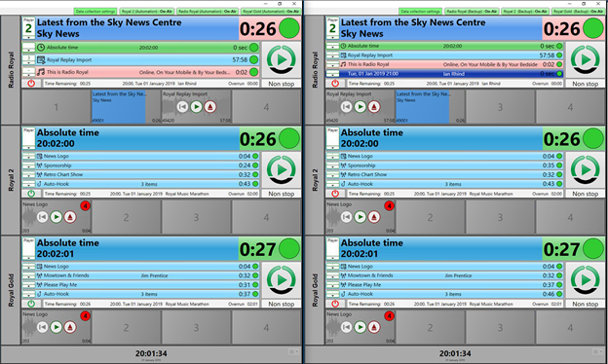The width and height of the screenshot is (608, 364).
Task: Click the red 4 badge on Royal 2 cart, Automation window
Action: pos(86,205)
